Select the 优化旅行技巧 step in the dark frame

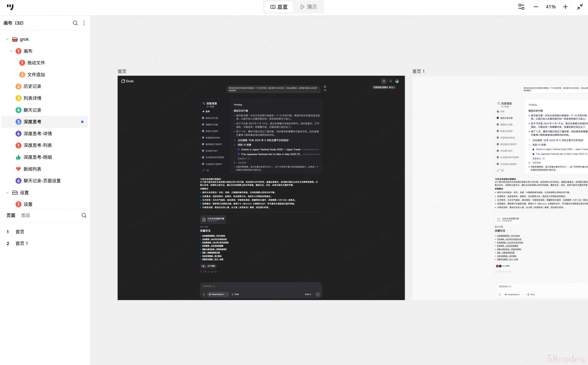click(x=210, y=151)
